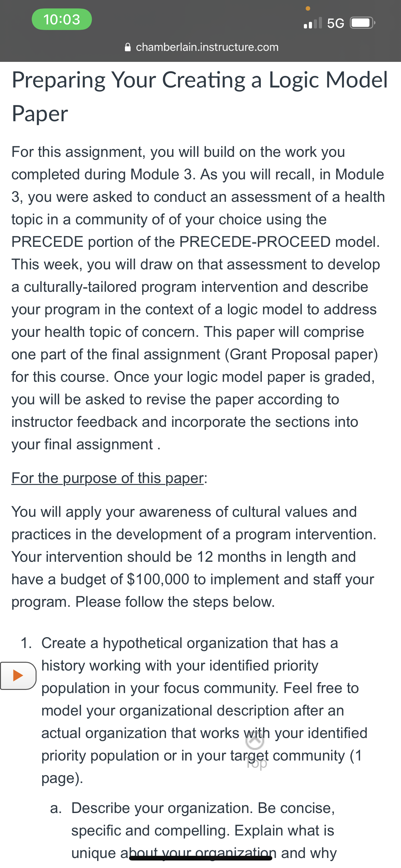
Task: Tap the cellular signal bars icon
Action: (x=313, y=23)
